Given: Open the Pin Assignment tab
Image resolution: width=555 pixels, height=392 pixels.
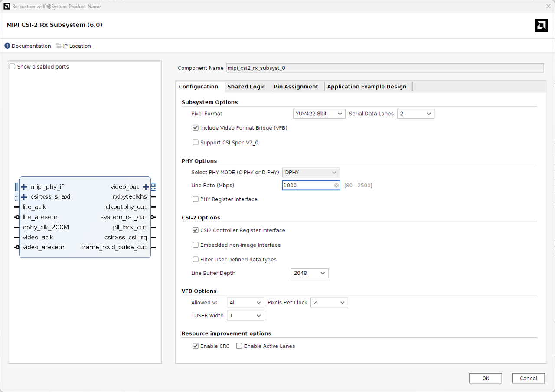Looking at the screenshot, I should point(296,87).
